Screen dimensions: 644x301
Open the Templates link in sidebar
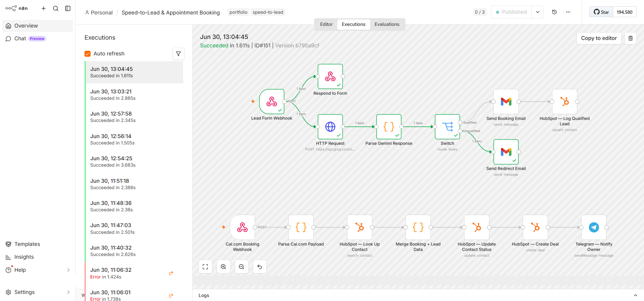[x=27, y=244]
